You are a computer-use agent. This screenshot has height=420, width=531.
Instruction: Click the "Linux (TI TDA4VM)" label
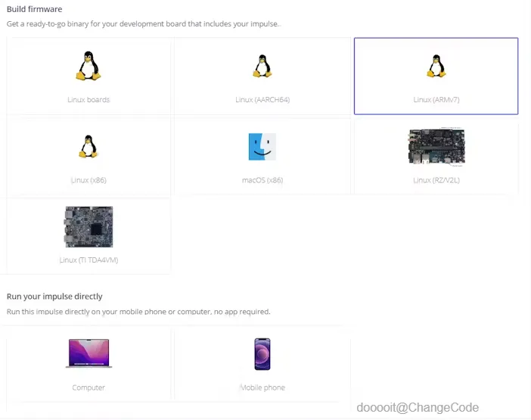click(x=88, y=260)
